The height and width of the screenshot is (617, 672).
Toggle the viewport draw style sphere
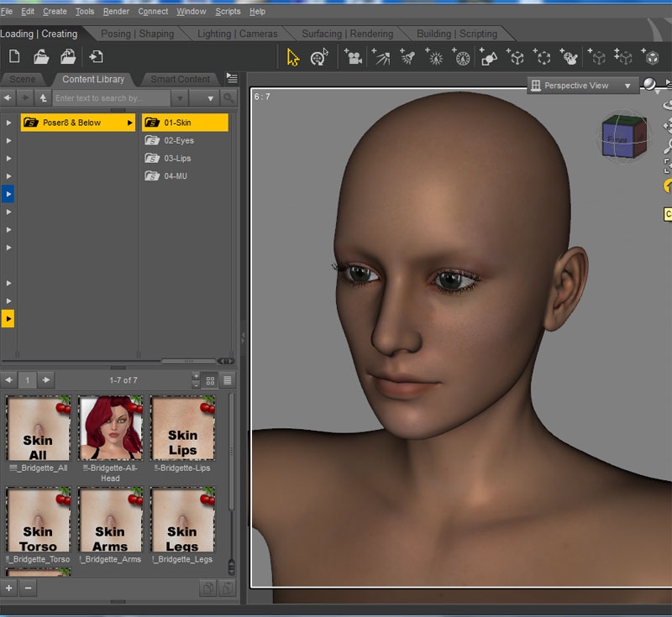[649, 85]
